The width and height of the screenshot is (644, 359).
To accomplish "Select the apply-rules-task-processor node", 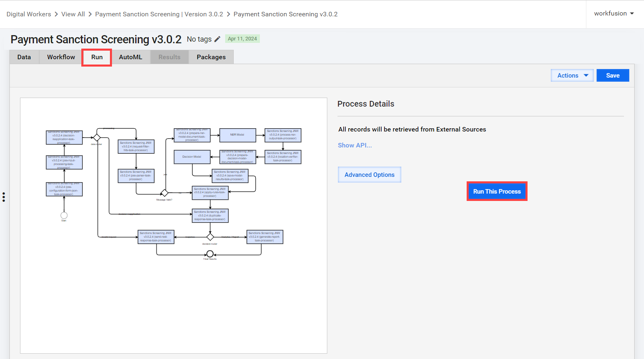I will [210, 193].
